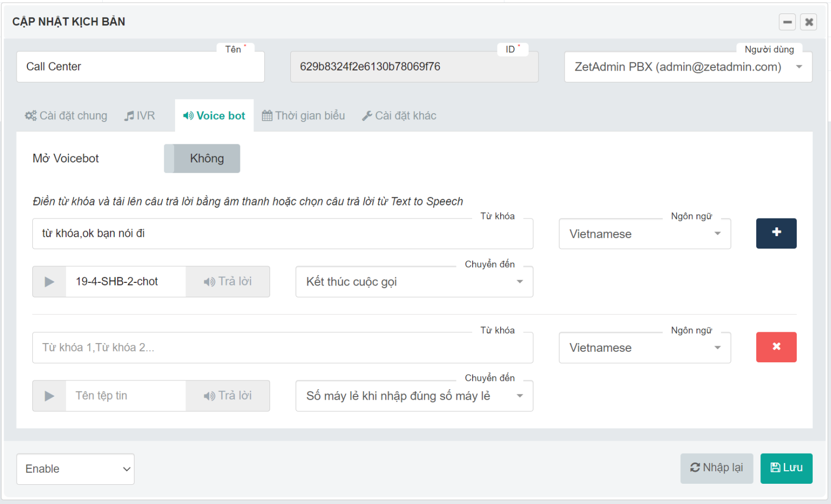Switch to the Cài đặt chung tab
831x504 pixels.
66,116
